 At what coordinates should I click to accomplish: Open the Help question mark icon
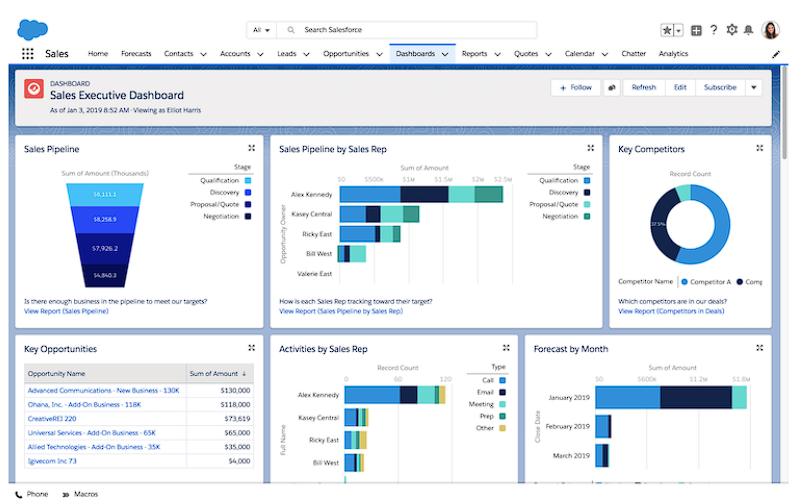tap(714, 30)
